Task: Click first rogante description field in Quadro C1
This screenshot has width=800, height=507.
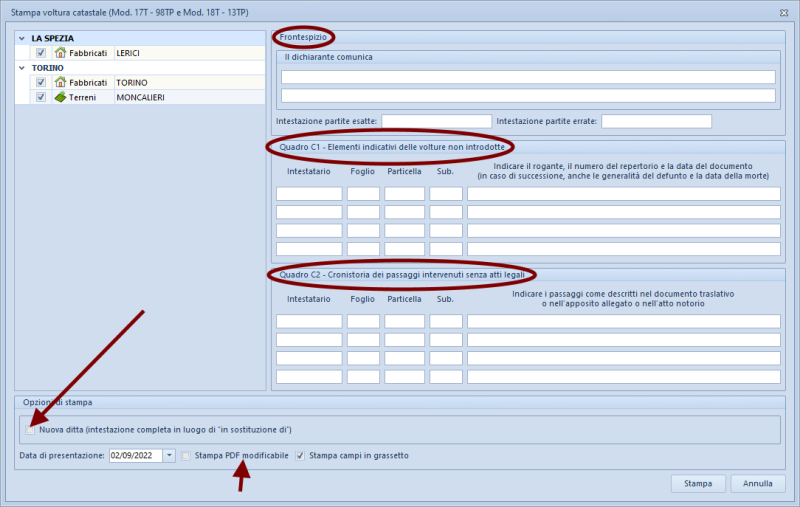Action: pos(624,194)
